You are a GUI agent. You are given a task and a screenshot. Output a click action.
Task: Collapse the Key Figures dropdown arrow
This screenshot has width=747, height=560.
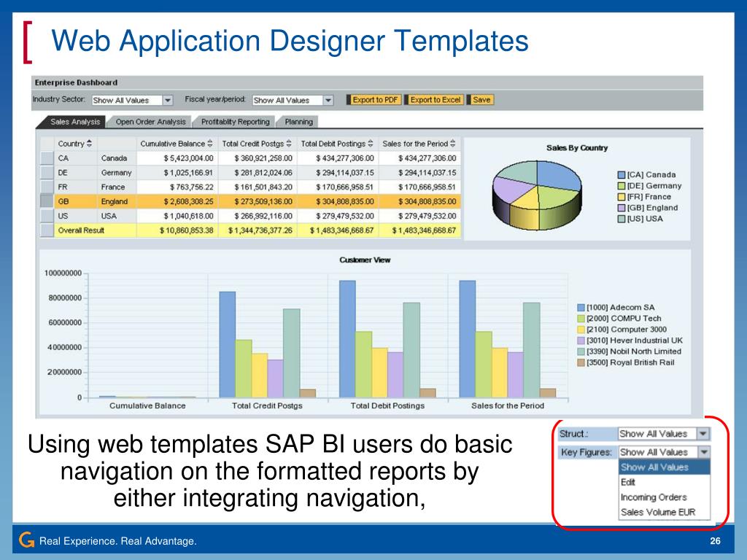tap(704, 451)
